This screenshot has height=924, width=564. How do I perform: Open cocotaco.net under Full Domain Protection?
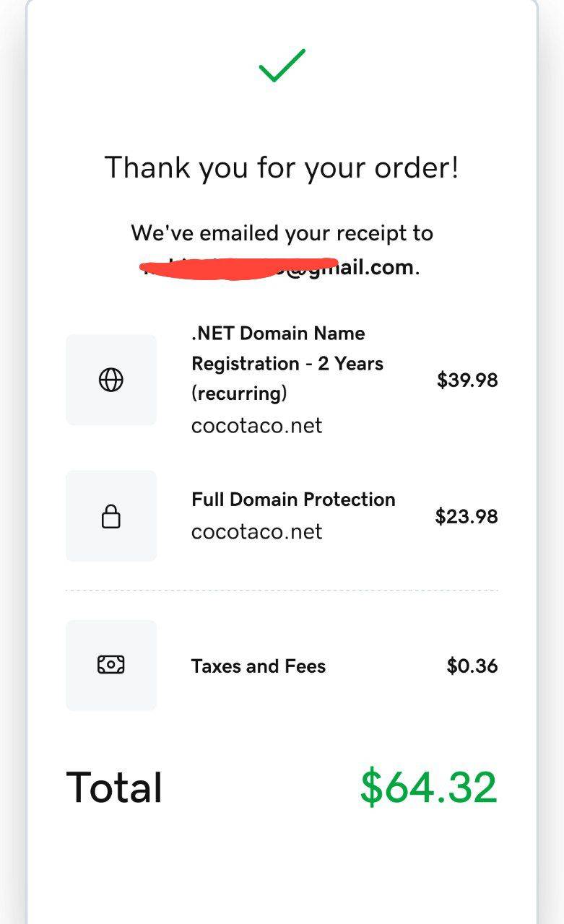256,532
